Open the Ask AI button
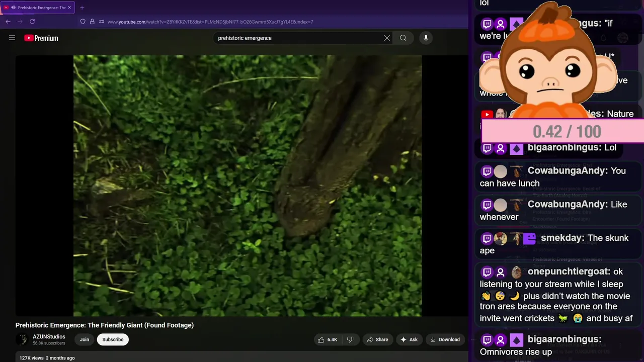The image size is (644, 362). click(409, 339)
